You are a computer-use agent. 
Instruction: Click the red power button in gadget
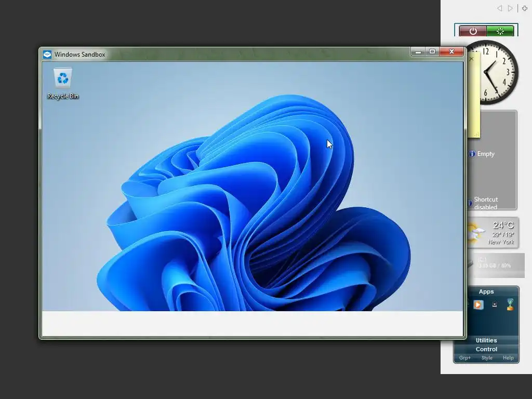pos(473,31)
